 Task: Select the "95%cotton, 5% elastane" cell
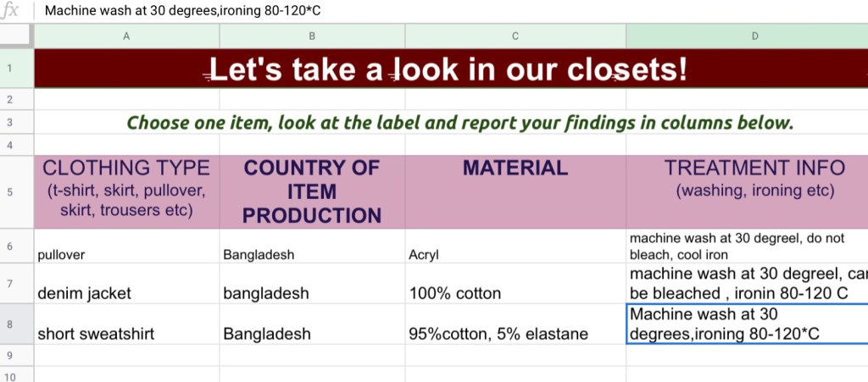tap(515, 333)
